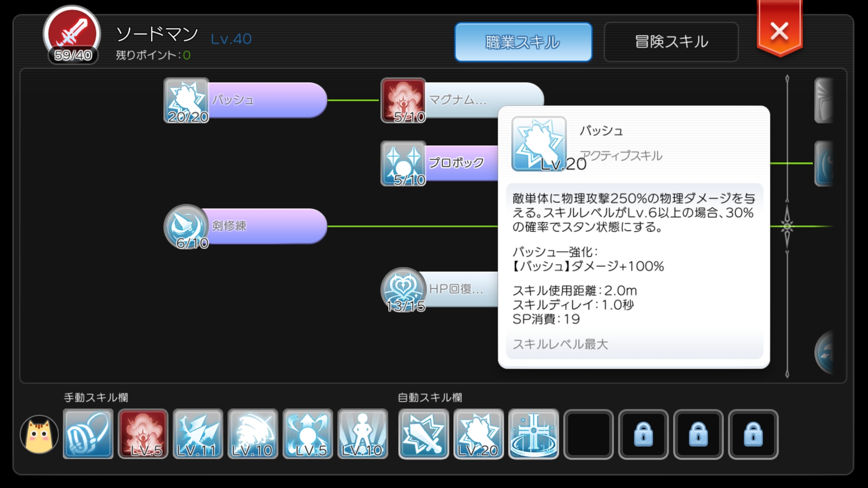Viewport: 868px width, 488px height.
Task: Click the vertical skill tree scrollbar marker
Action: 787,226
